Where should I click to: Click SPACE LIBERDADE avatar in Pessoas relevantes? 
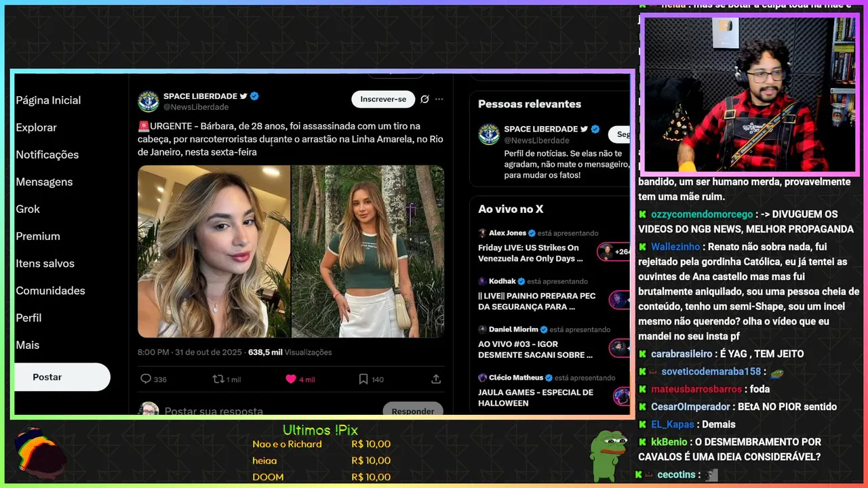click(x=489, y=134)
